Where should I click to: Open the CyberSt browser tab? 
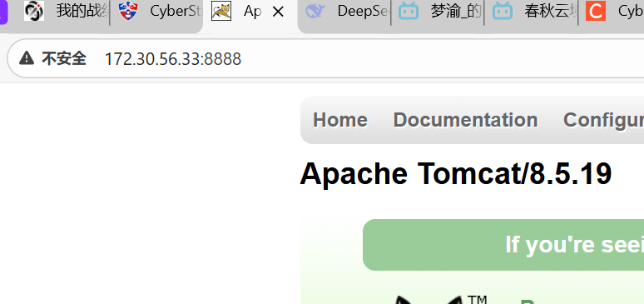pyautogui.click(x=160, y=12)
